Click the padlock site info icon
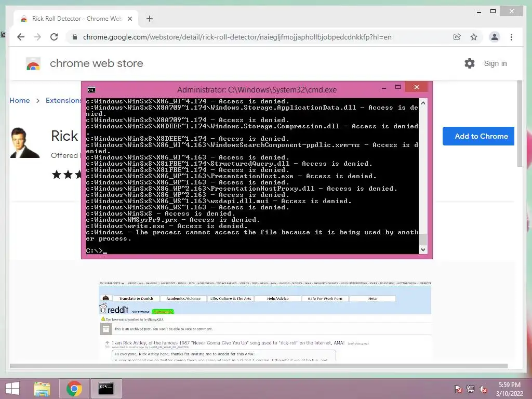The image size is (532, 399). pos(75,37)
